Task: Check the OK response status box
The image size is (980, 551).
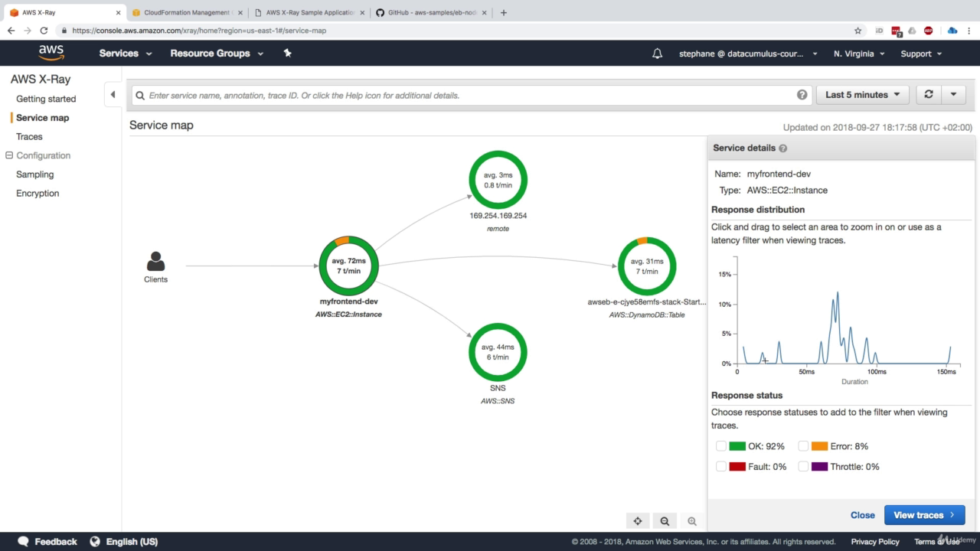Action: 721,446
